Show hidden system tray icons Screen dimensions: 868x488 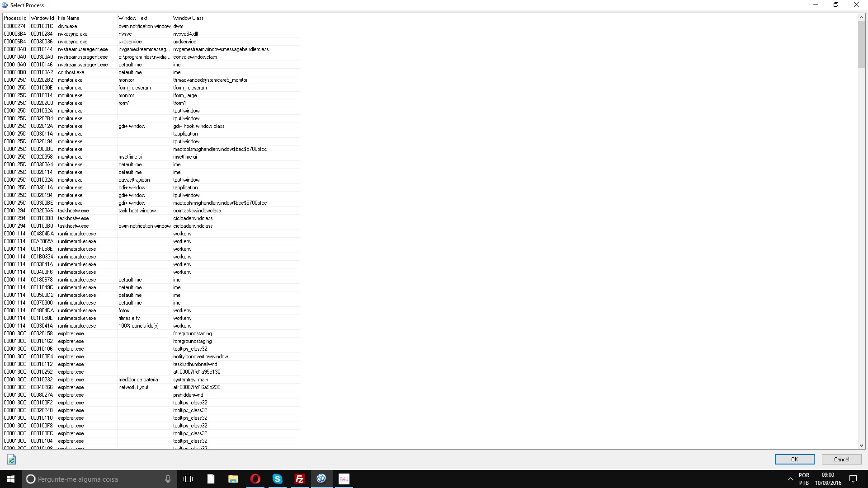pos(790,479)
